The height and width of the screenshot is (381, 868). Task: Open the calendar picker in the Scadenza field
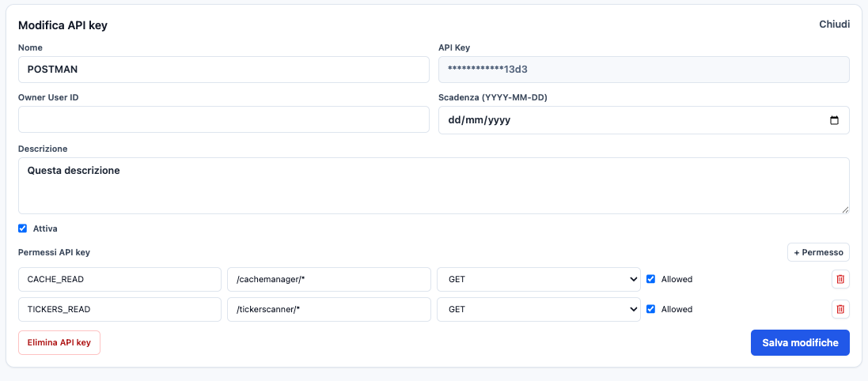[x=834, y=120]
